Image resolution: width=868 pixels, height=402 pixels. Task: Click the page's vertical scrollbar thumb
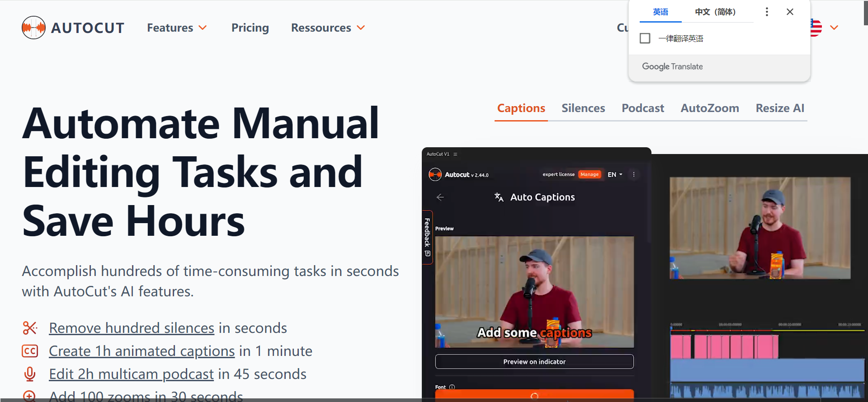coord(866,13)
